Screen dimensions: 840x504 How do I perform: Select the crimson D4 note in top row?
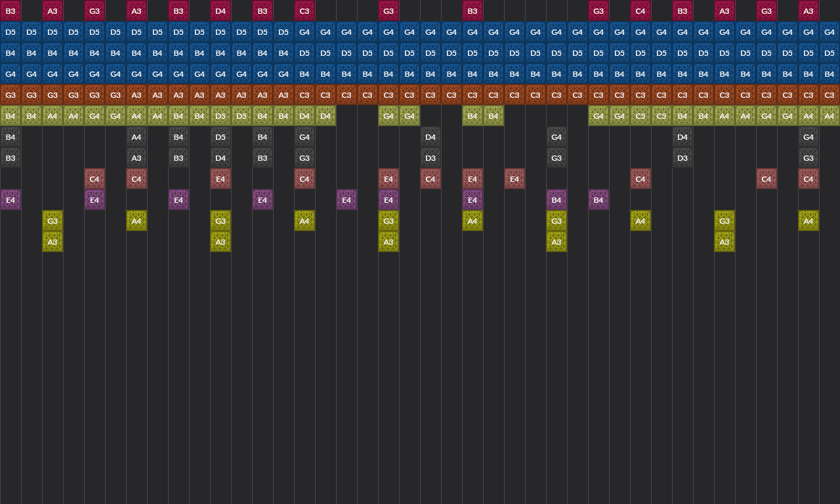pos(220,11)
